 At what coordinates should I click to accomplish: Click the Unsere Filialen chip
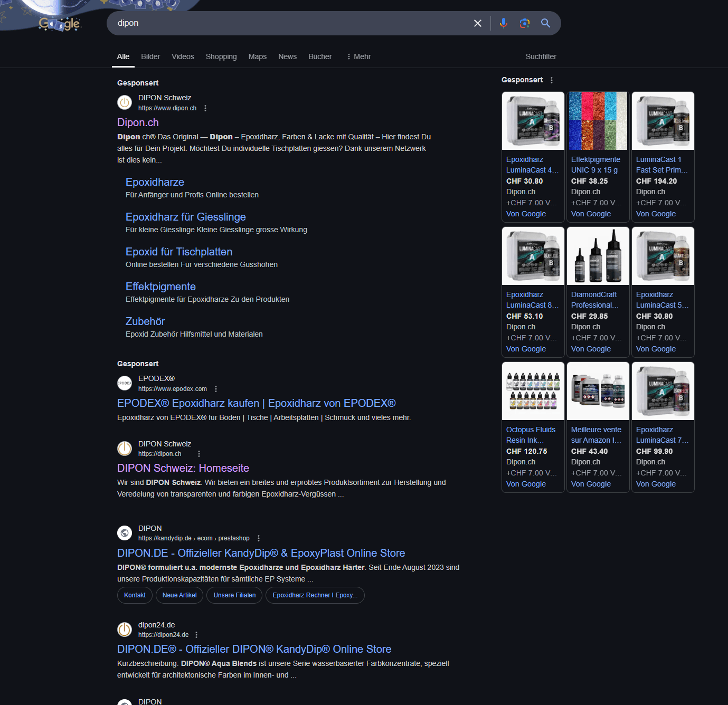234,595
